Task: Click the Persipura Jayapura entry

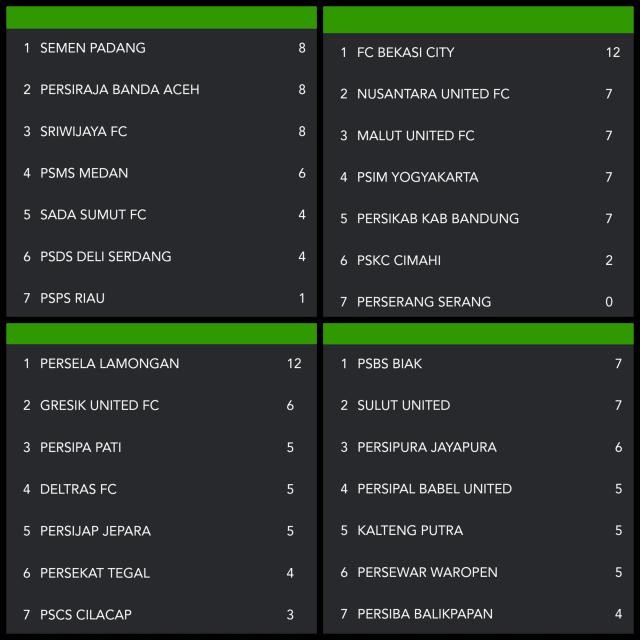Action: (x=478, y=447)
